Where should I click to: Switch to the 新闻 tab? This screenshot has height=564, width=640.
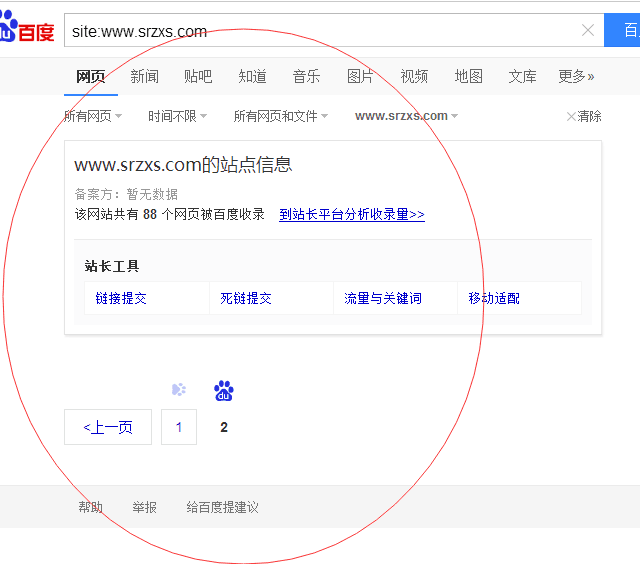tap(144, 76)
